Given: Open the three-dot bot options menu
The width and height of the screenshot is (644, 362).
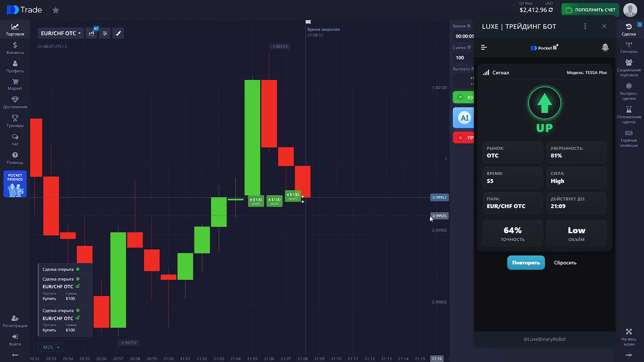Looking at the screenshot, I should coord(585,26).
